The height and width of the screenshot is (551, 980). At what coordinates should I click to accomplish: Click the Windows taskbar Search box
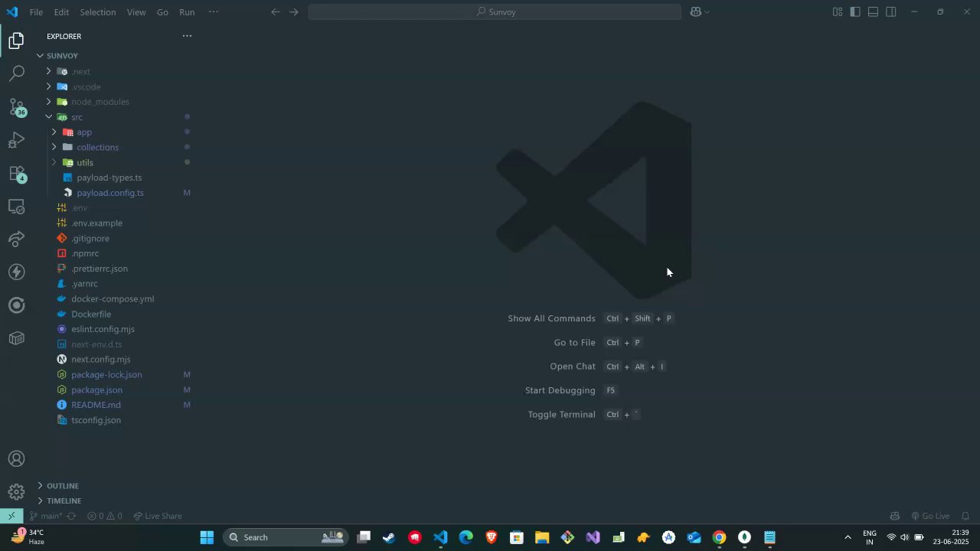click(285, 537)
